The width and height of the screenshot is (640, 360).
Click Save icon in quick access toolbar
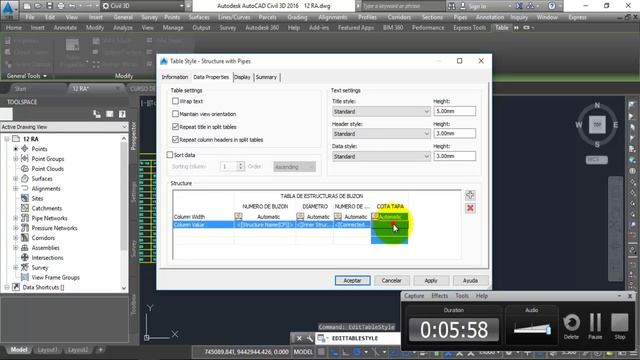49,6
